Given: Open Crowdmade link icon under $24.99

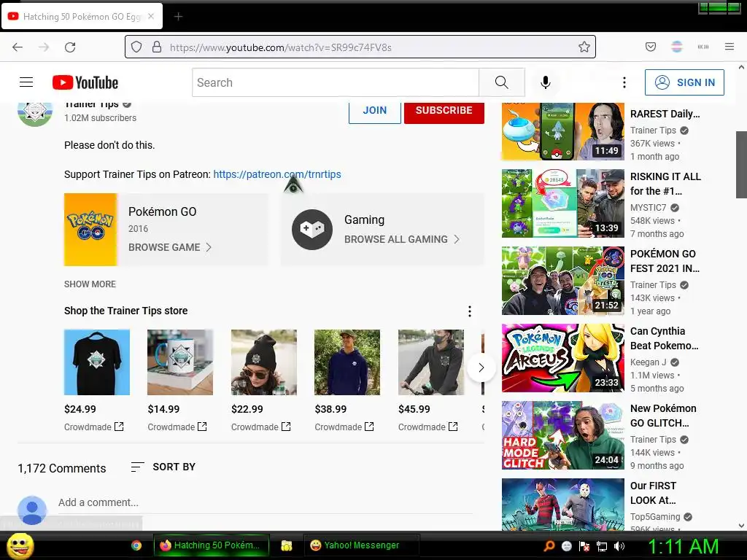Looking at the screenshot, I should (119, 427).
